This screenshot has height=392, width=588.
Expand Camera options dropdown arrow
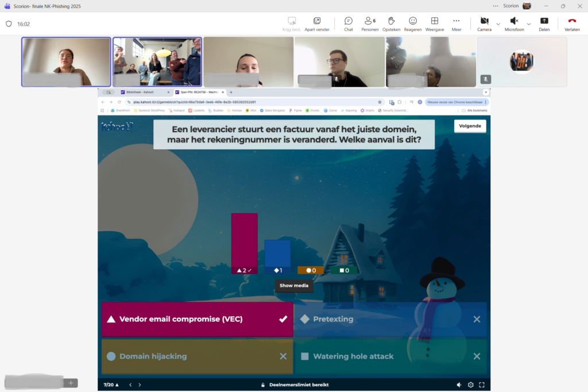coord(498,24)
